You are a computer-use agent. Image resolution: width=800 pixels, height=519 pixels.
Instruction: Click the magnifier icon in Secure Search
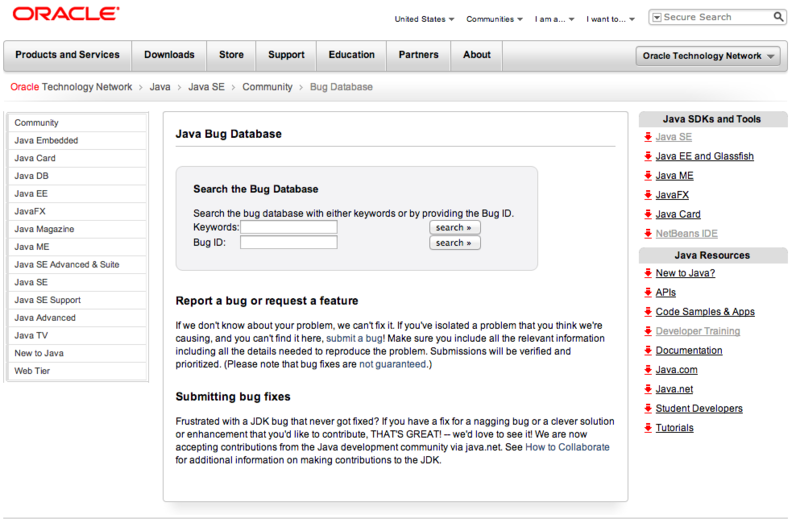778,17
